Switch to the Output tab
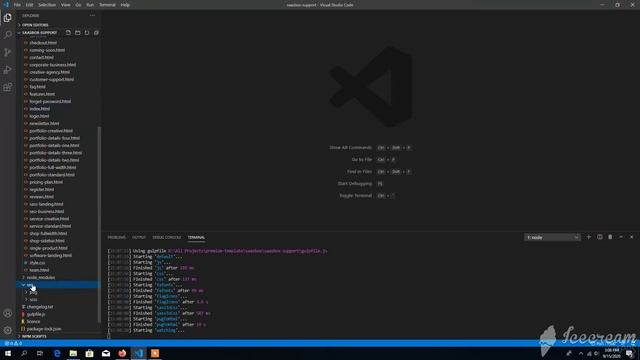The height and width of the screenshot is (360, 640). [139, 237]
